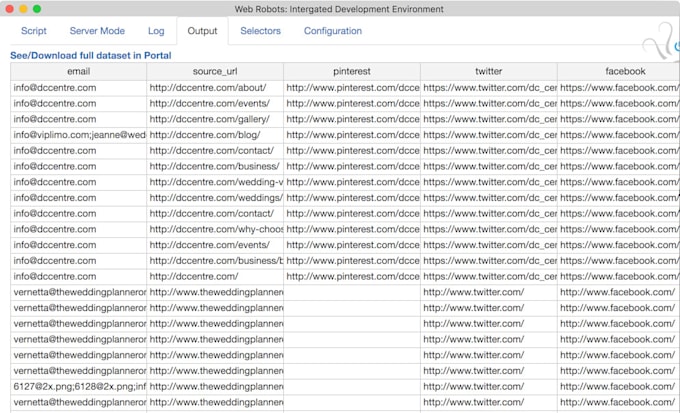
Task: Select the Output tab
Action: click(202, 31)
